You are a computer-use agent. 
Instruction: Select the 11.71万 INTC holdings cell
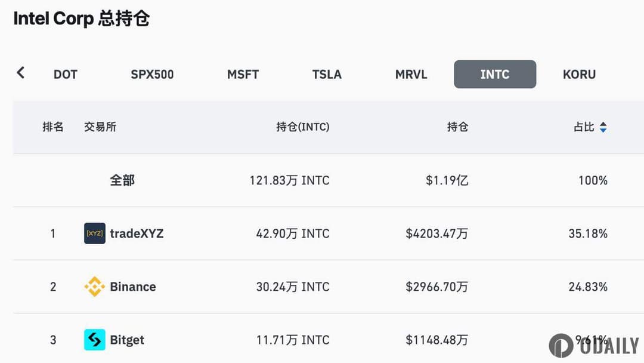click(293, 340)
